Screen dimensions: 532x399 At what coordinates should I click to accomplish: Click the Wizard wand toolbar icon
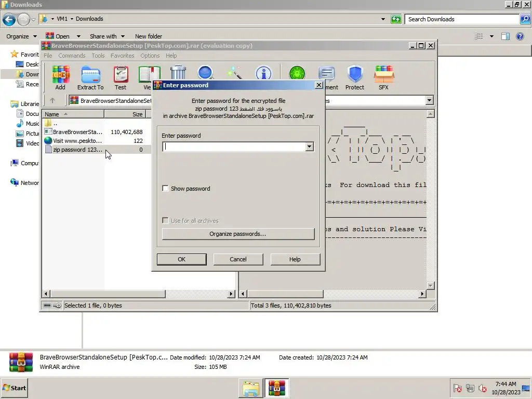[235, 73]
